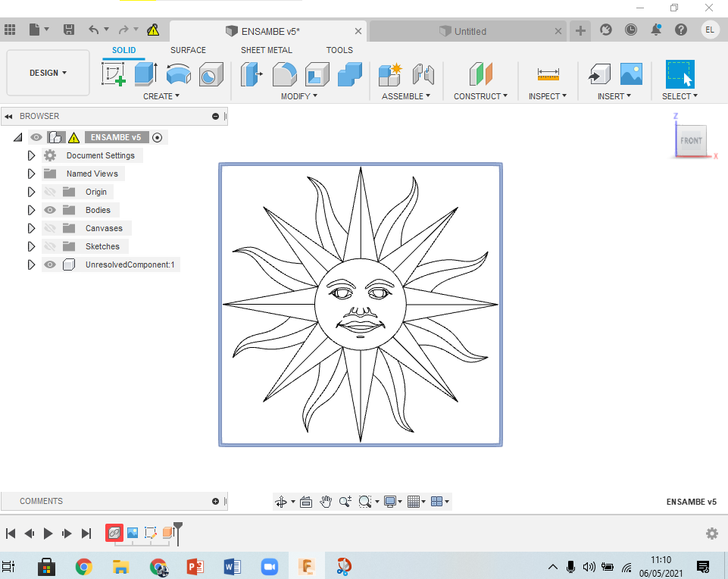The image size is (728, 579).
Task: Click FRONT on the ViewCube
Action: (691, 140)
